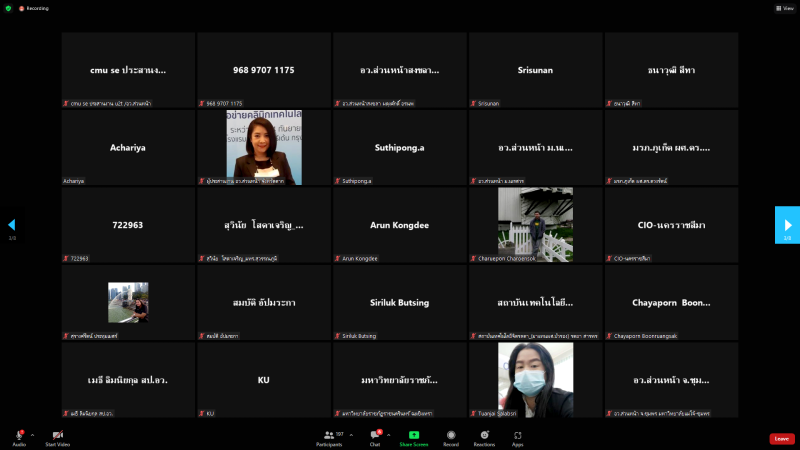Open the Participants panel

328,435
